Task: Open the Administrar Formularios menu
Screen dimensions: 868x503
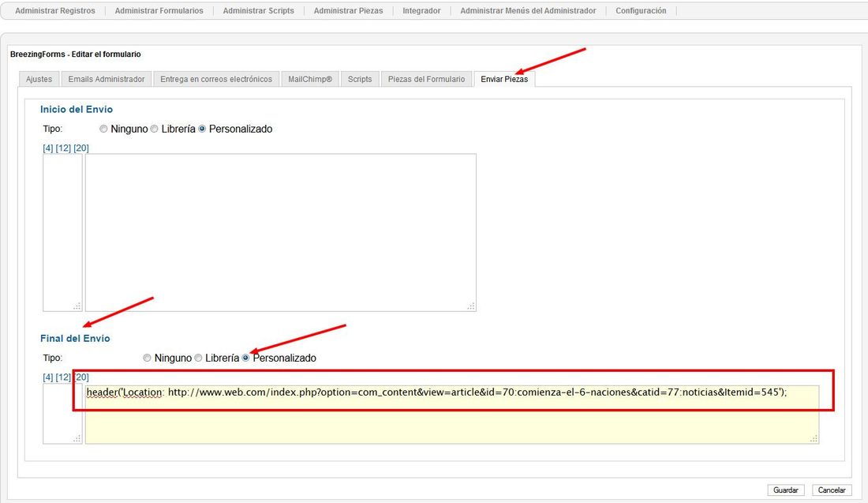Action: click(159, 10)
